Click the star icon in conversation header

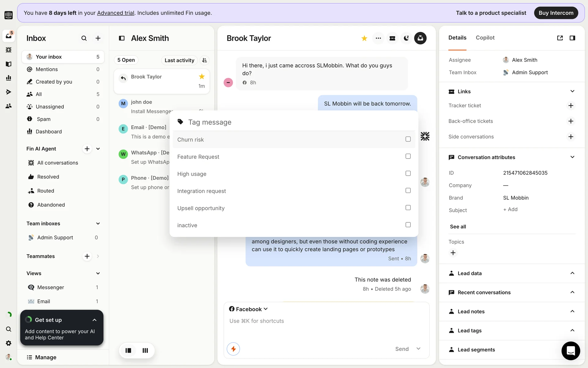[364, 38]
